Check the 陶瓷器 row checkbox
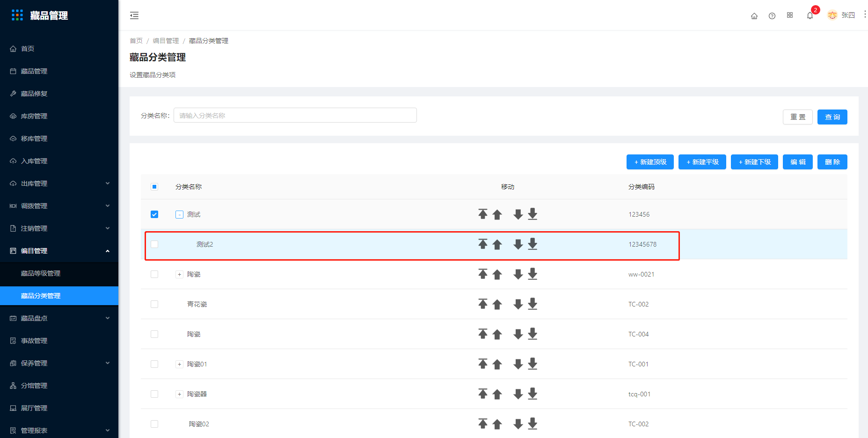868x438 pixels. point(154,394)
